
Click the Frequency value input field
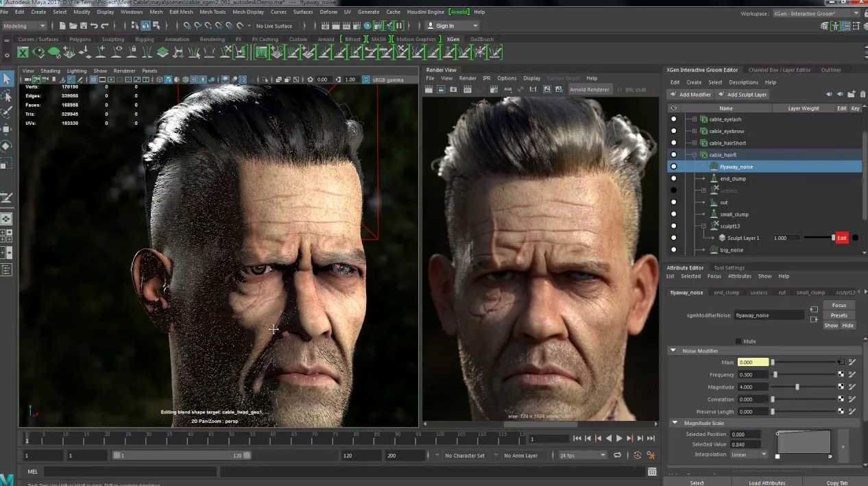coord(752,375)
